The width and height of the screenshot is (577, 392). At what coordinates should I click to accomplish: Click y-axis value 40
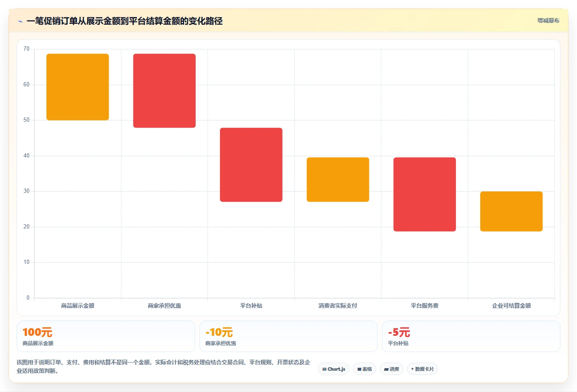(x=26, y=156)
